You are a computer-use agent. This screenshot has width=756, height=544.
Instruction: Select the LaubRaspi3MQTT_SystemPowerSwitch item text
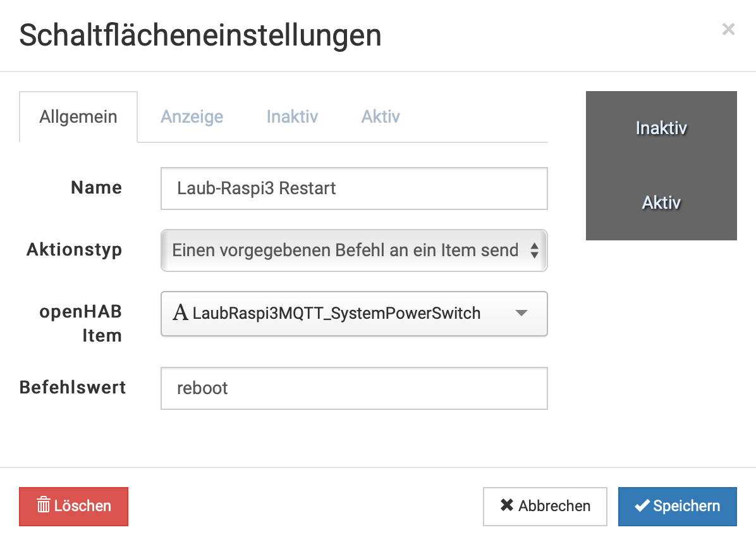(336, 313)
